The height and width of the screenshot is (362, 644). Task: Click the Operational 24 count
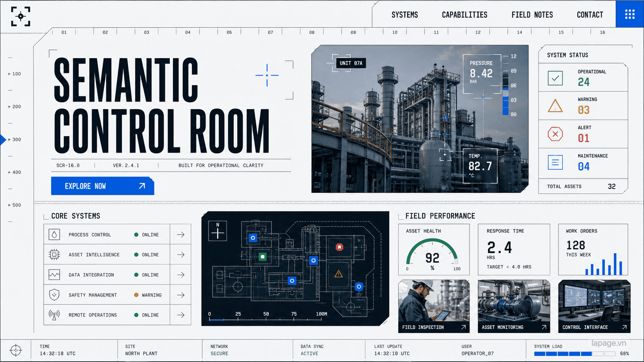click(584, 82)
